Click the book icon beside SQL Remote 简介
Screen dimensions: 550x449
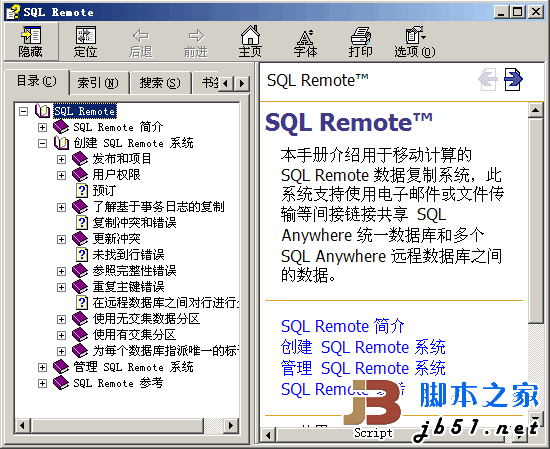coord(61,127)
